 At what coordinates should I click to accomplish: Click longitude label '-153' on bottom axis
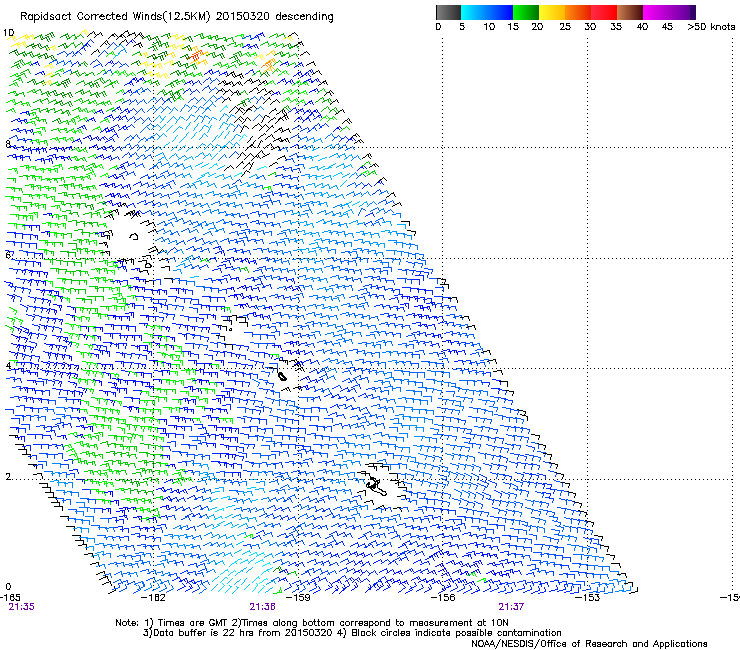[x=588, y=597]
